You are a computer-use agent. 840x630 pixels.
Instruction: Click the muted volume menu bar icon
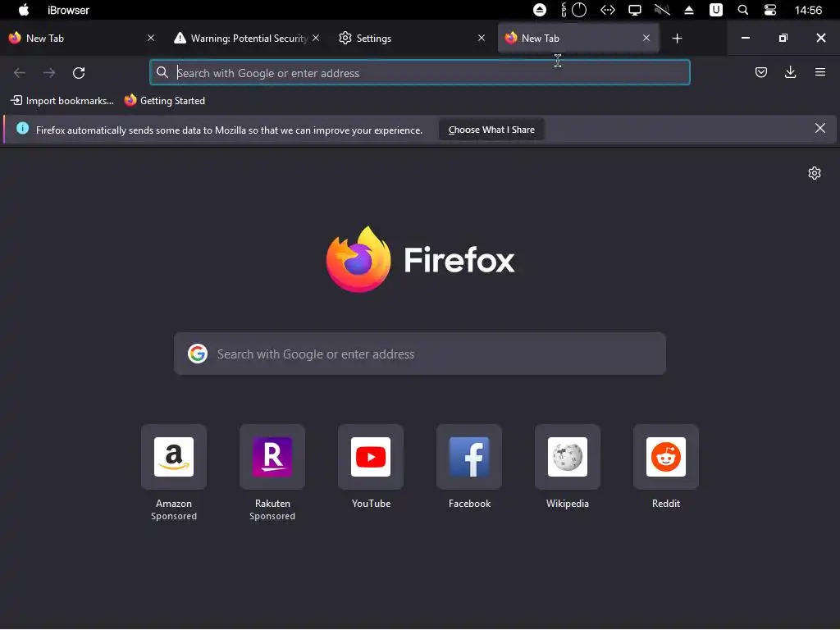(662, 10)
